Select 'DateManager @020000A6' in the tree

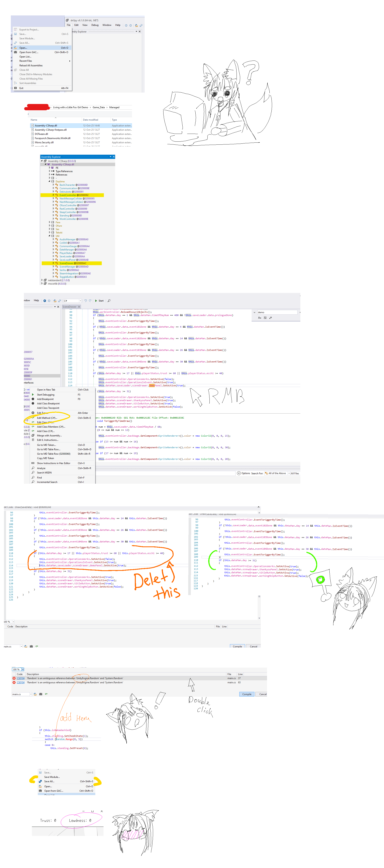[73, 250]
